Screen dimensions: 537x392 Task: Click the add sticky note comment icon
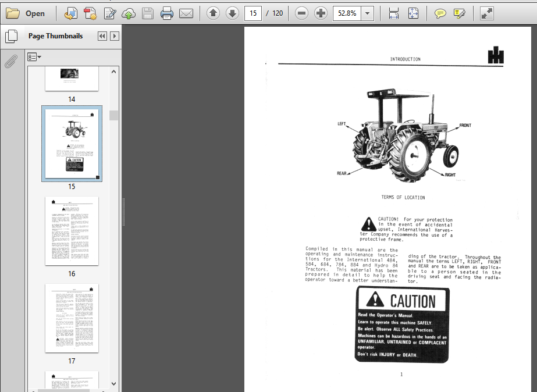coord(440,13)
